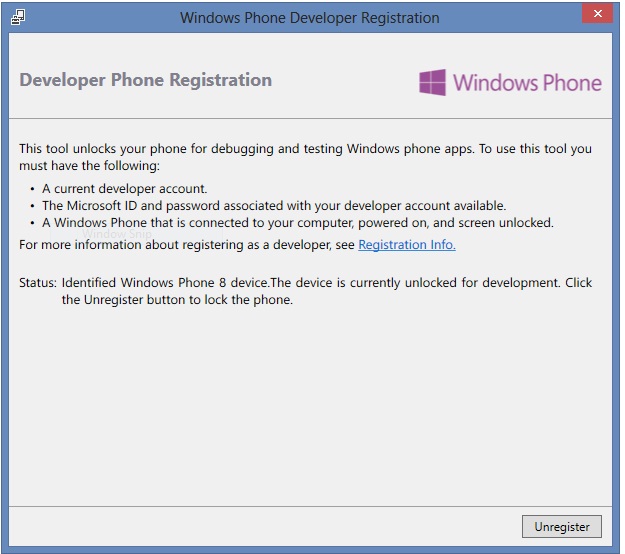Click the bullet dot before "A current developer account"
Image resolution: width=625 pixels, height=554 pixels.
tap(32, 188)
